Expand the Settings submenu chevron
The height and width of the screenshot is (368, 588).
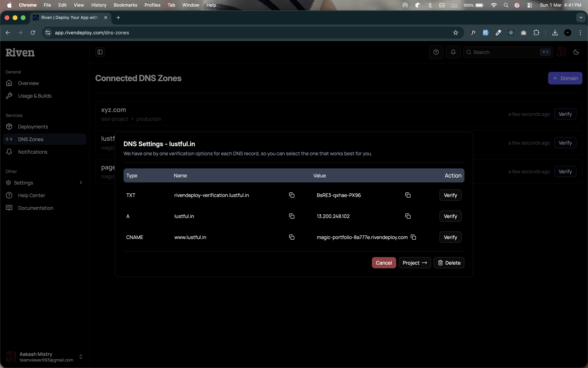(x=81, y=183)
